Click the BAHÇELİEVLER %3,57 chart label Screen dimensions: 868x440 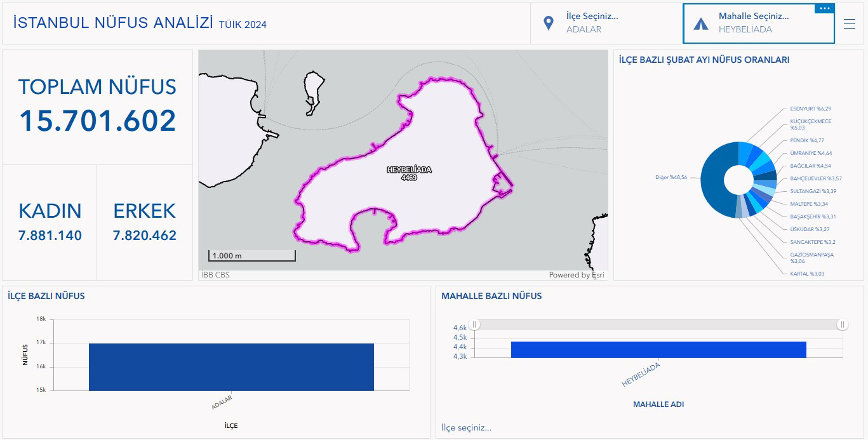coord(815,178)
